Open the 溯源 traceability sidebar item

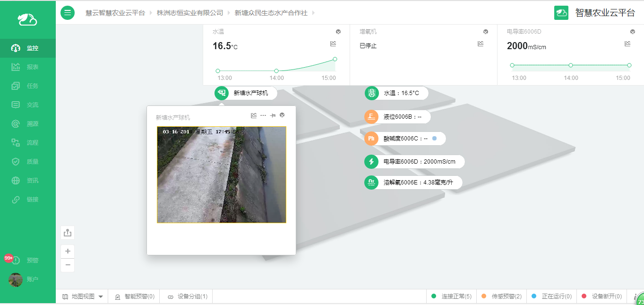click(27, 124)
